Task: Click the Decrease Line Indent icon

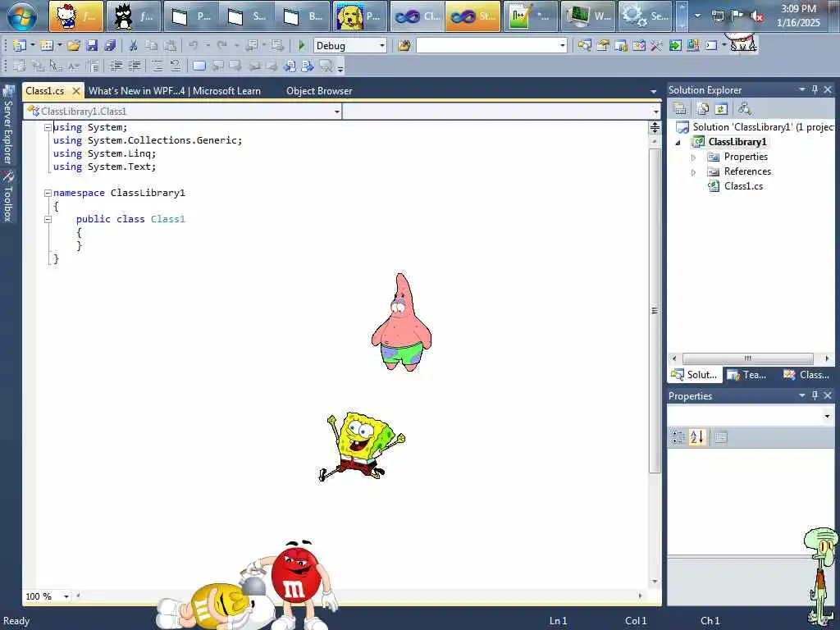Action: tap(116, 66)
